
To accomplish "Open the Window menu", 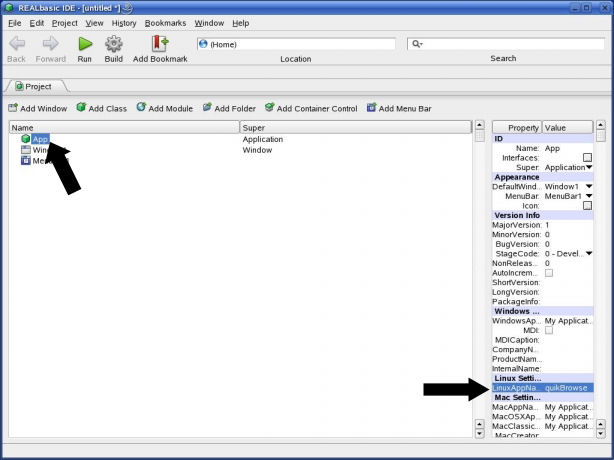I will pyautogui.click(x=209, y=23).
